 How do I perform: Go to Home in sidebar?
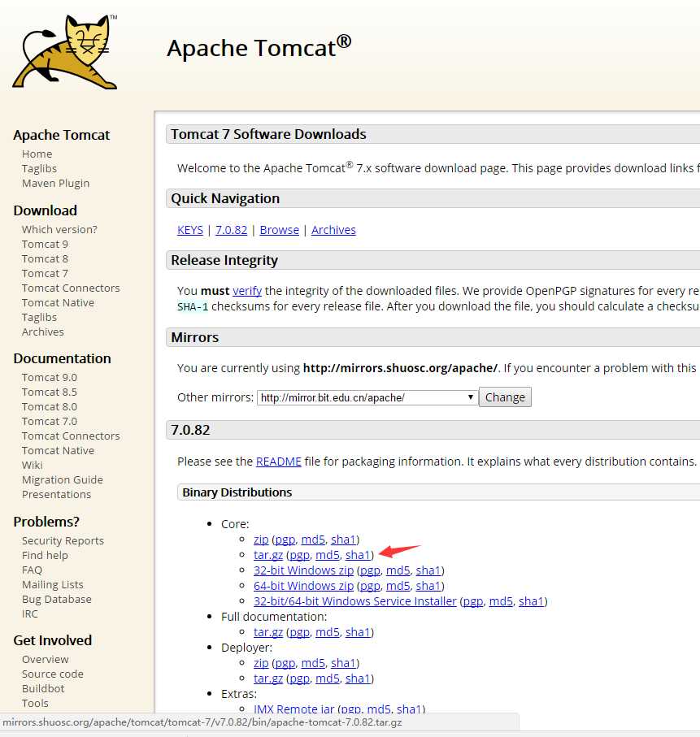37,154
